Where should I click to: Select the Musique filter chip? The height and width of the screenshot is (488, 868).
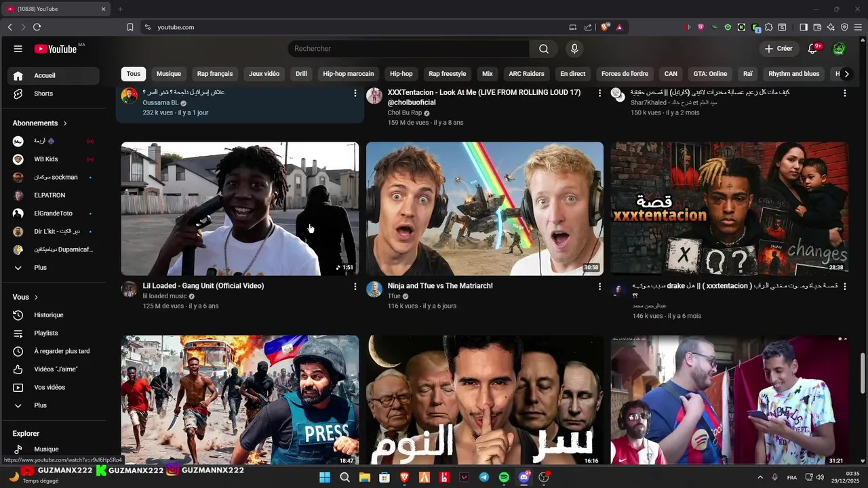[169, 74]
